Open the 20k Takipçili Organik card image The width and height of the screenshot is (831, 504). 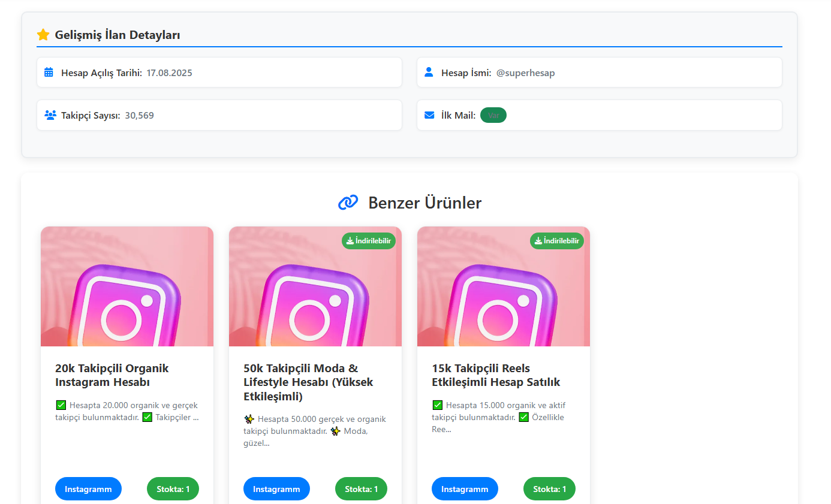coord(127,286)
